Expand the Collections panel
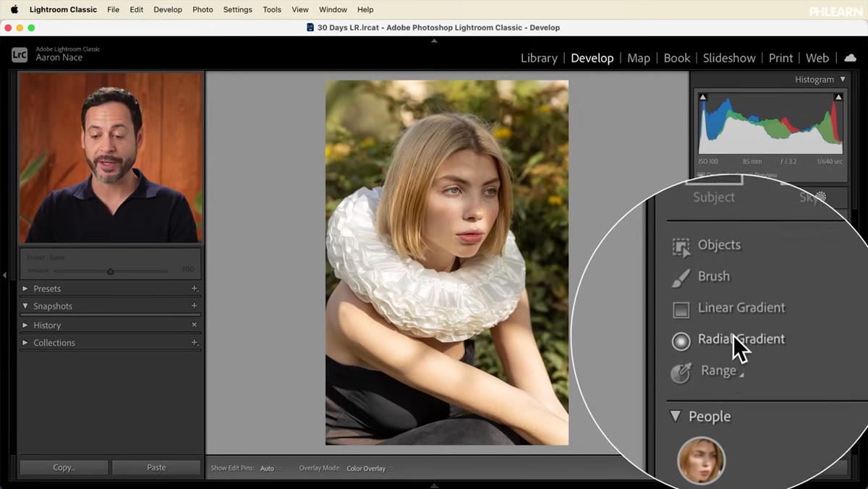Screen dimensions: 868x489 (x=25, y=343)
